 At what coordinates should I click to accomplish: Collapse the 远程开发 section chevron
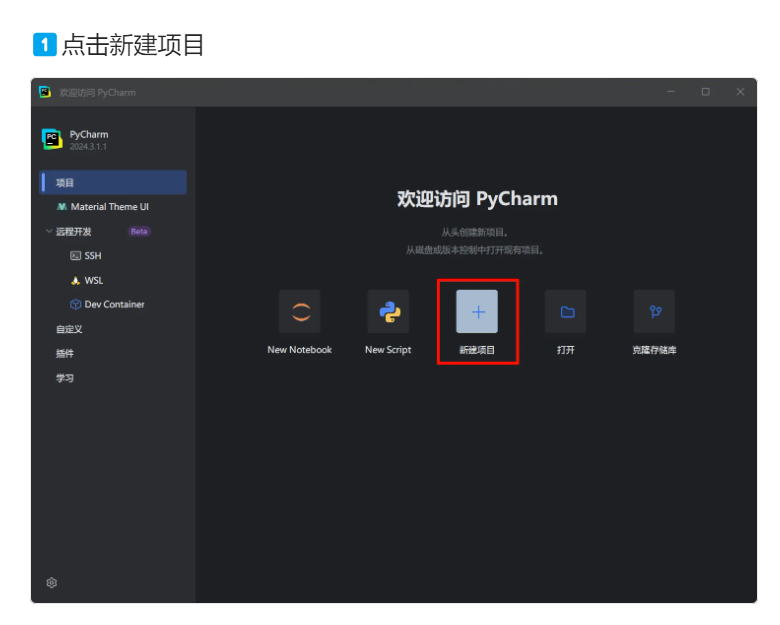pos(49,231)
